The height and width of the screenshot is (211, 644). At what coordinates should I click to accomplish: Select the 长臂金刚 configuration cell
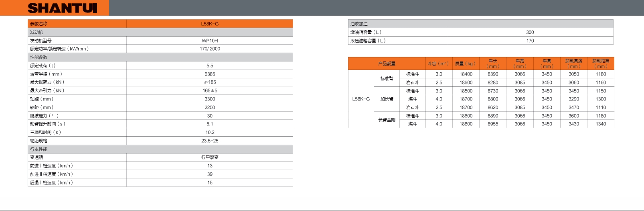tap(387, 120)
